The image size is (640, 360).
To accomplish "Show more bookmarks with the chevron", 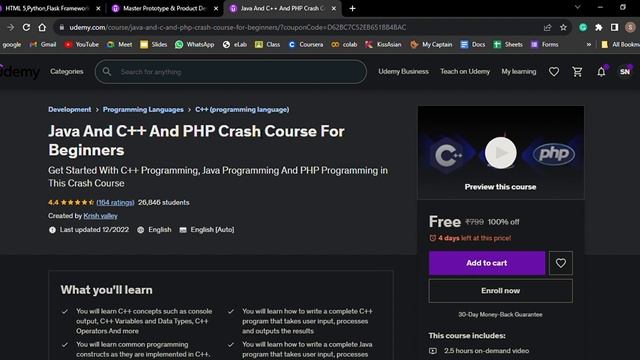I will point(589,44).
